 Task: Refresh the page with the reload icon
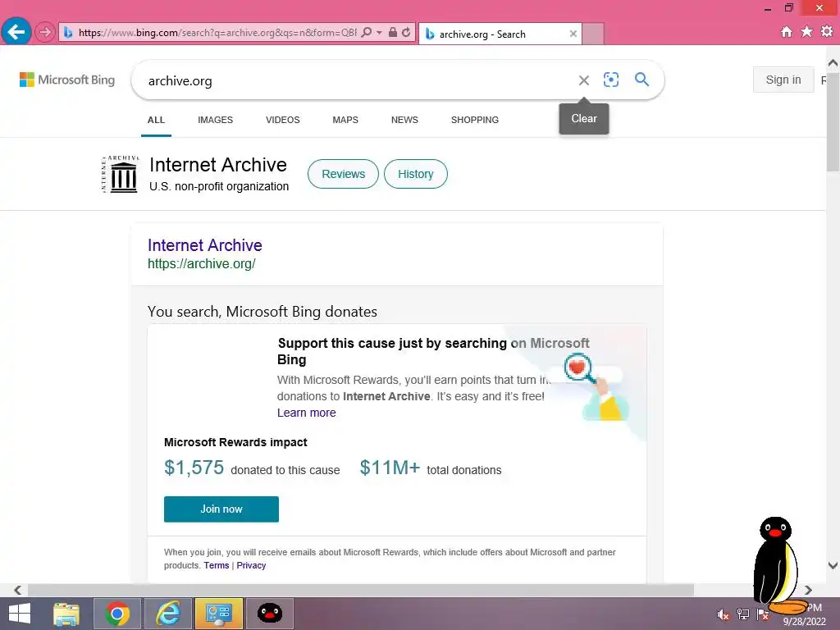coord(406,32)
